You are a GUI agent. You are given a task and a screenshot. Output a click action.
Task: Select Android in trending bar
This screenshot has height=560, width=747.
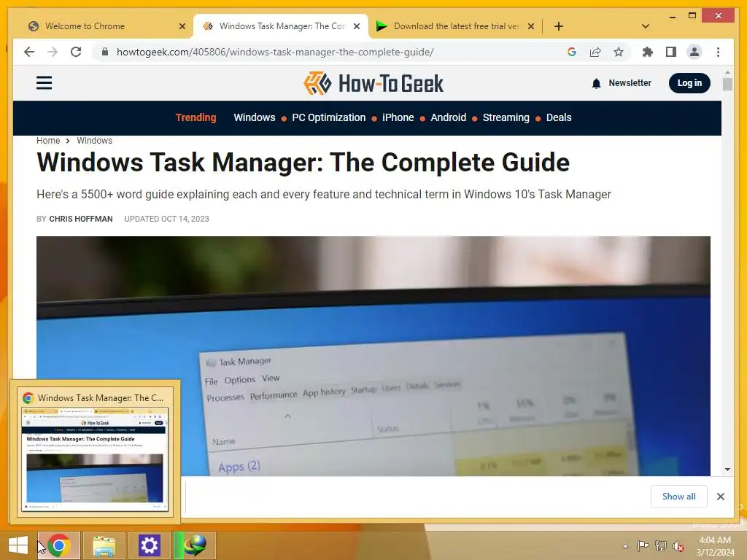coord(449,117)
